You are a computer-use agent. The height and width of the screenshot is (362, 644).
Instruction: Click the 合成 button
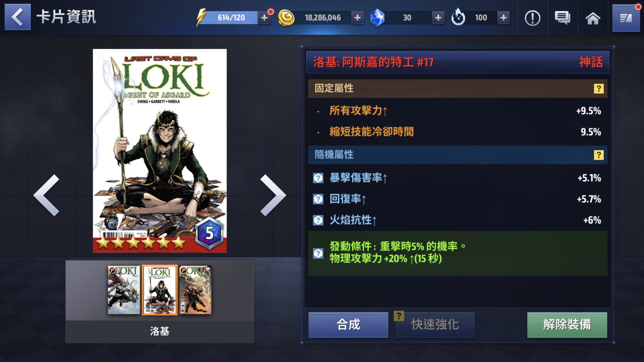[348, 325]
